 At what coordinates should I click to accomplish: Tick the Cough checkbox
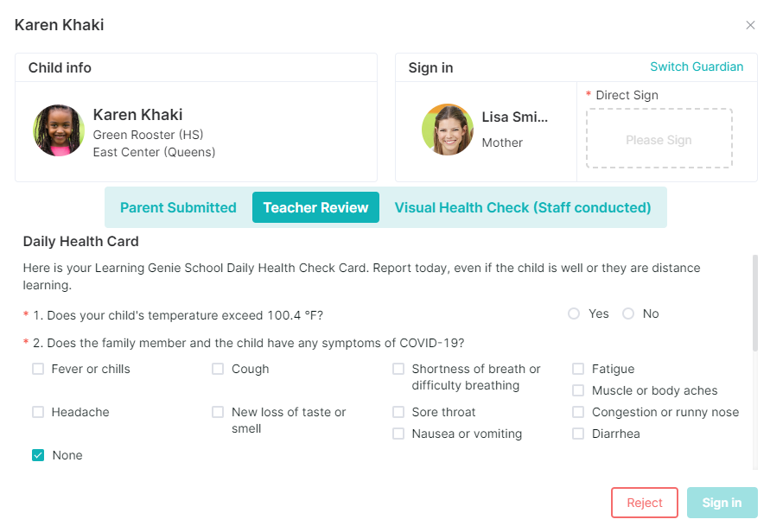tap(218, 369)
